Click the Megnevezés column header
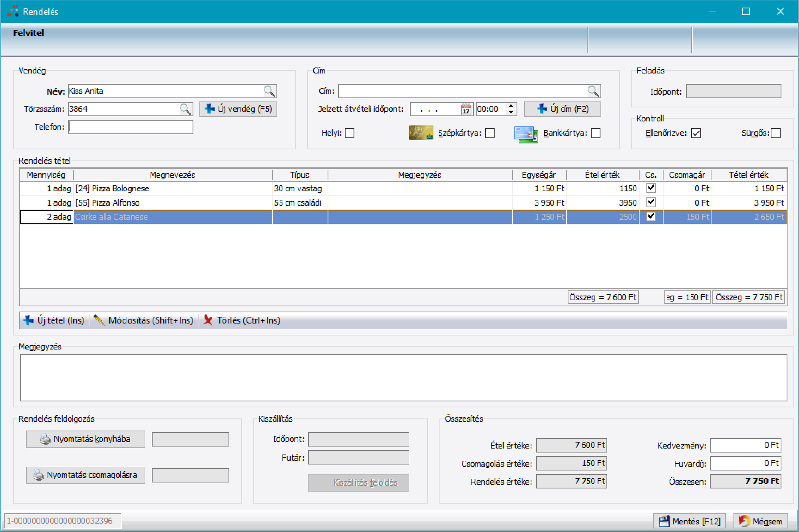Screen dimensions: 799x532 point(173,175)
